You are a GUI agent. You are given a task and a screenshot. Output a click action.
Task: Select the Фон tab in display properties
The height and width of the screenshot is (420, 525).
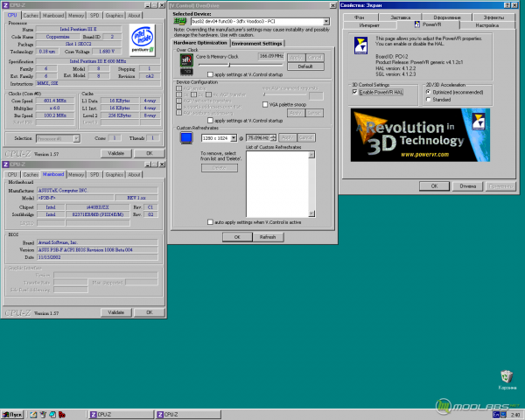[x=360, y=17]
